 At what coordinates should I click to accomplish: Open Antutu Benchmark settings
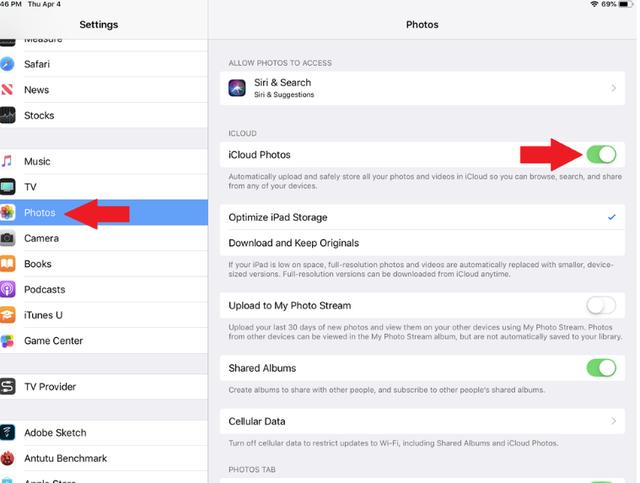pyautogui.click(x=104, y=458)
